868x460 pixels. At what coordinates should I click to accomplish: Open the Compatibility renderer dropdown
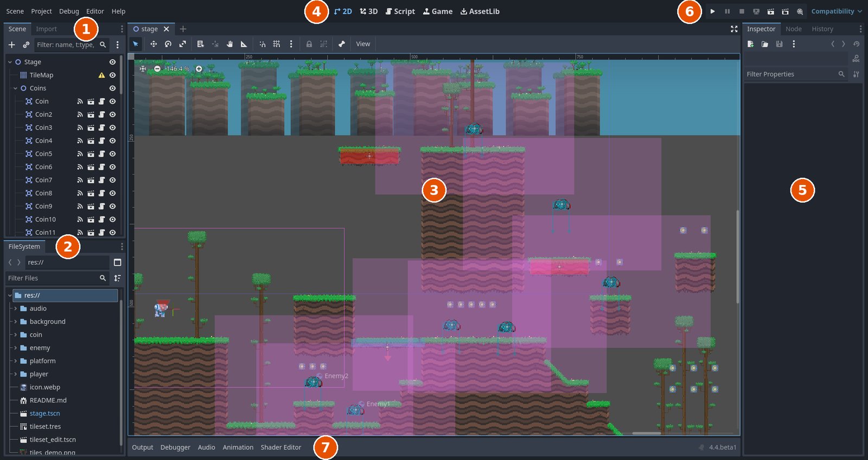point(837,11)
